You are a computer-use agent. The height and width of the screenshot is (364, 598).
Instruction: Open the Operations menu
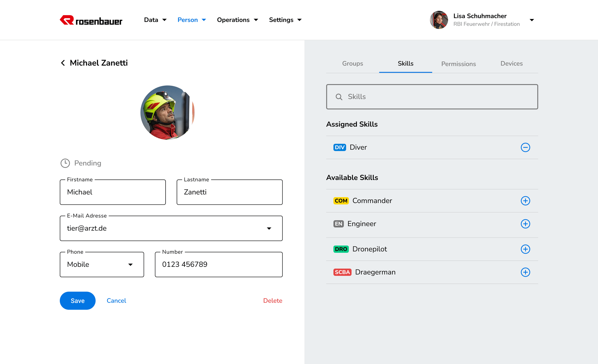coord(237,20)
